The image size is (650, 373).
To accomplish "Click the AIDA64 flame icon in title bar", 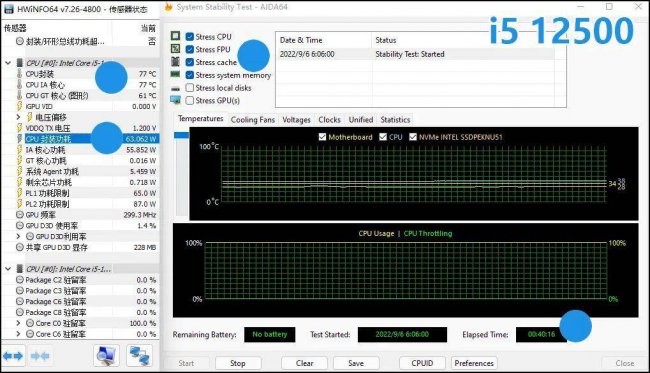I will (x=168, y=7).
